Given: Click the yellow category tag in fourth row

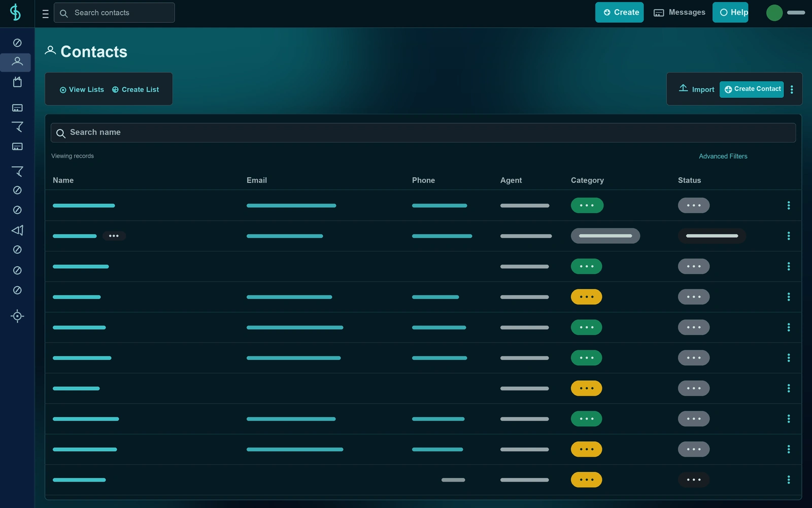Looking at the screenshot, I should pyautogui.click(x=587, y=297).
